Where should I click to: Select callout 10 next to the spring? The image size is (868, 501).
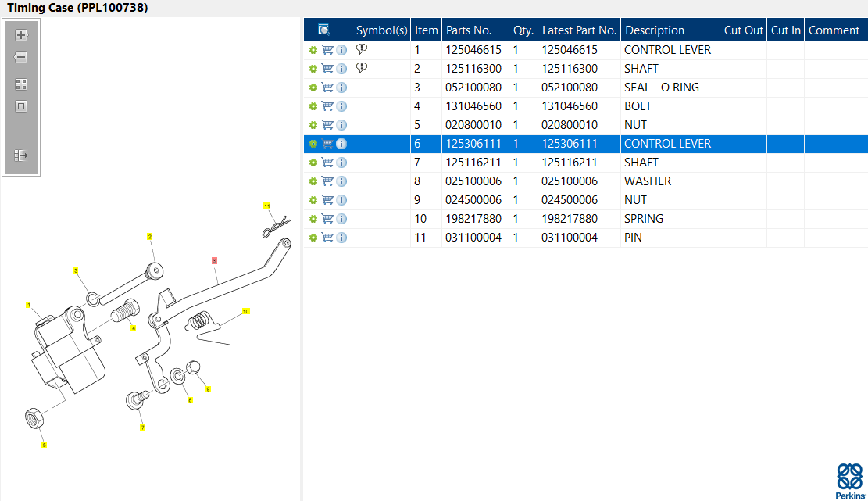(x=246, y=311)
